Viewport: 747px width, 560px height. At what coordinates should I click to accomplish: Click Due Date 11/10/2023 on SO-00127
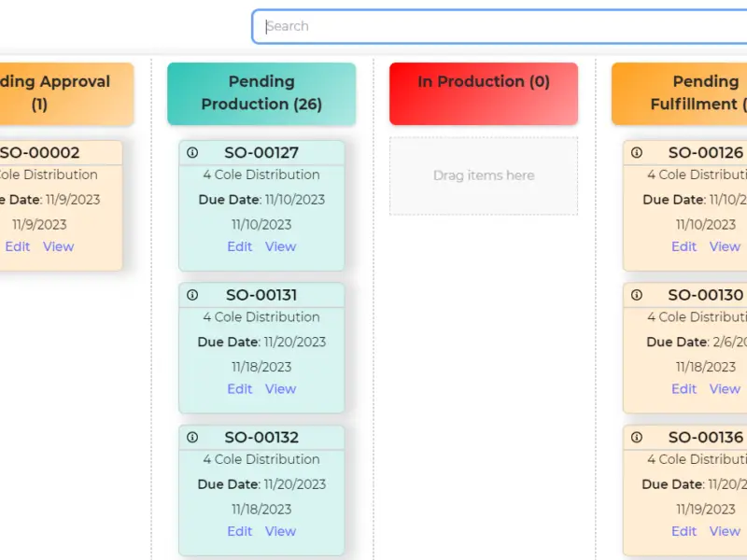point(261,200)
